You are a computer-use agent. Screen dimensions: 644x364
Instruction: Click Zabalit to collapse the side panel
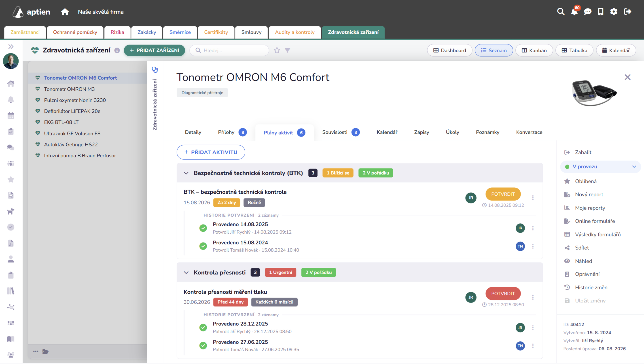point(578,152)
